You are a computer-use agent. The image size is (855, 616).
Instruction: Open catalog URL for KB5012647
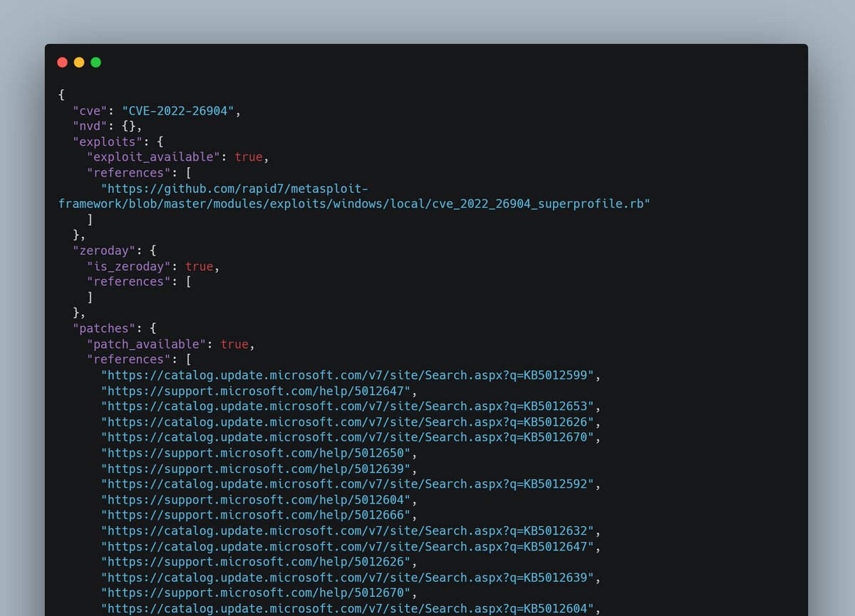point(347,546)
